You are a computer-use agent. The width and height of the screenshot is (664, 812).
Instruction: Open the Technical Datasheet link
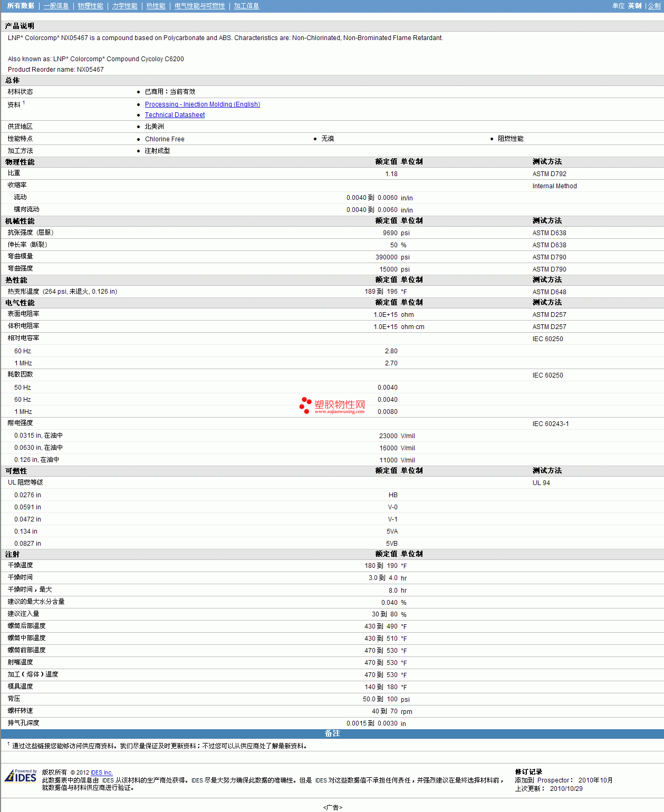(x=175, y=115)
